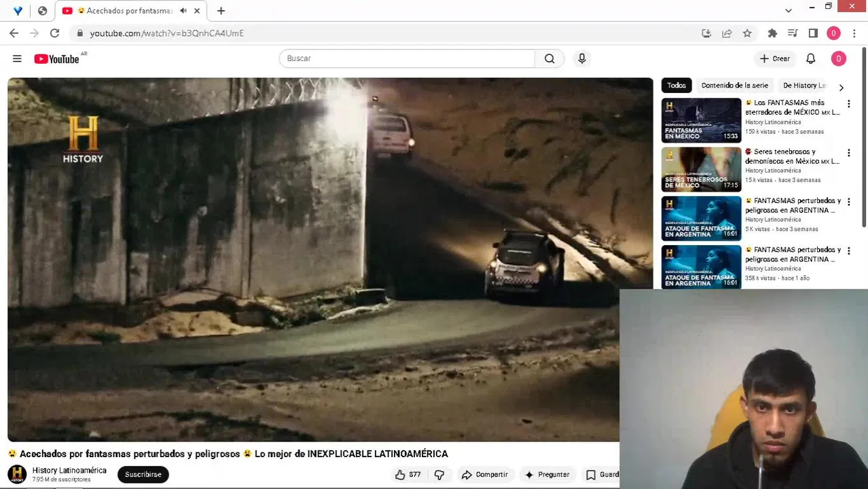Image resolution: width=868 pixels, height=489 pixels.
Task: Like the video with thumbs up
Action: click(408, 475)
